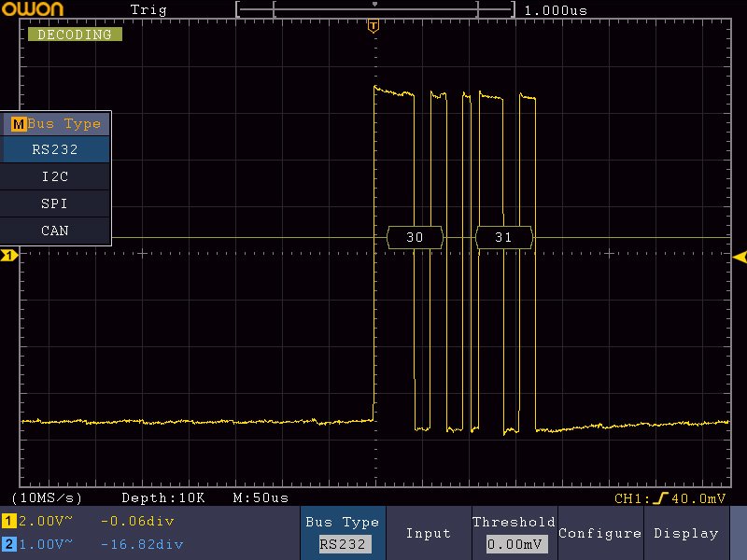Click the channel 2 blue number badge
The height and width of the screenshot is (560, 747).
(x=9, y=543)
